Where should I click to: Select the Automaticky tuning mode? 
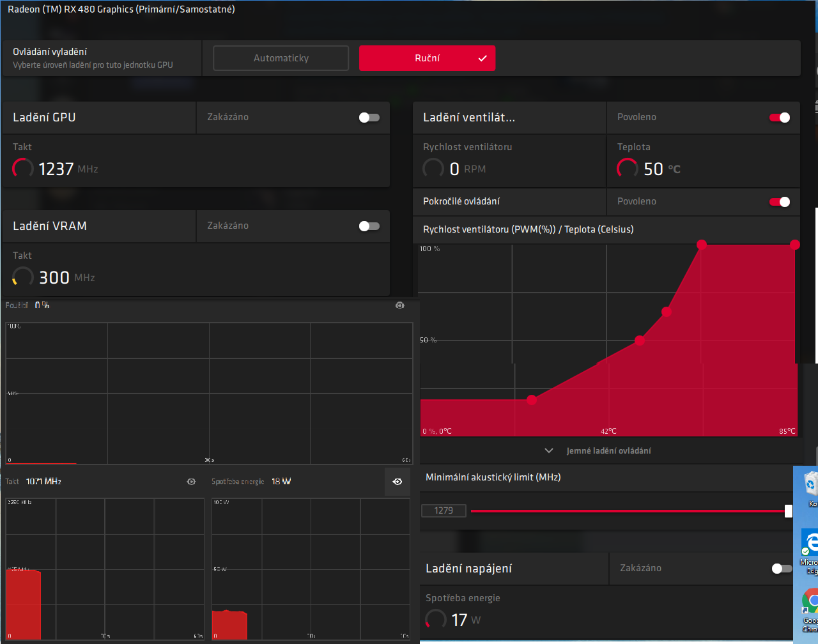click(281, 58)
